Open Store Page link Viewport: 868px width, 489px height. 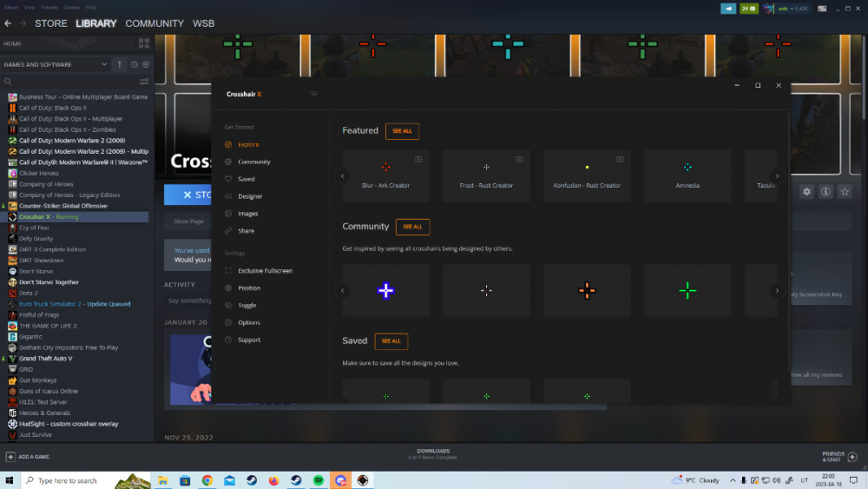click(x=188, y=221)
